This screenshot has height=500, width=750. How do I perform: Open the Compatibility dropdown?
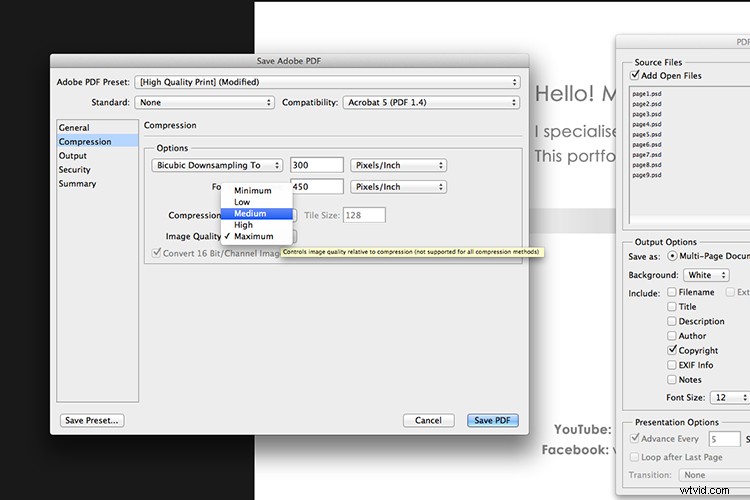(x=431, y=102)
